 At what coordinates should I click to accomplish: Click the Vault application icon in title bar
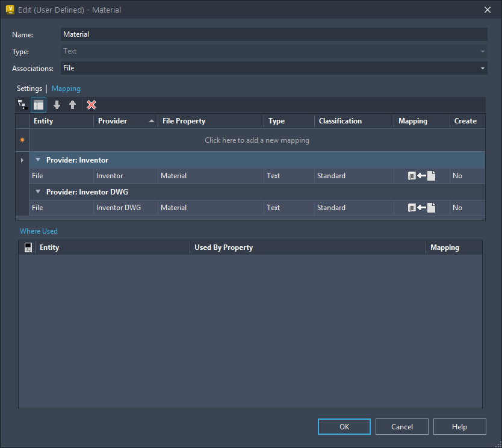(10, 10)
